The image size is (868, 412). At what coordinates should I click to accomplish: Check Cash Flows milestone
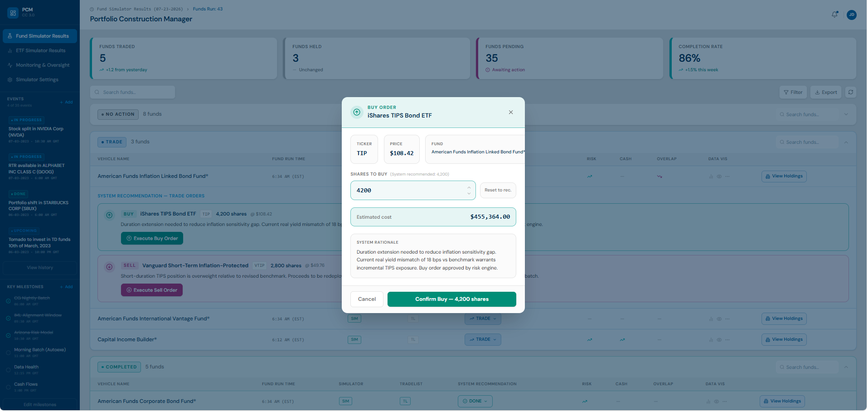[x=8, y=387]
